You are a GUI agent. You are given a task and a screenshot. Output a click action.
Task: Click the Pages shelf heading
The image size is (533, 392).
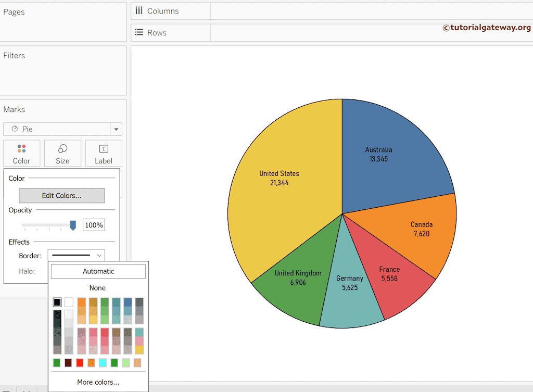coord(14,12)
